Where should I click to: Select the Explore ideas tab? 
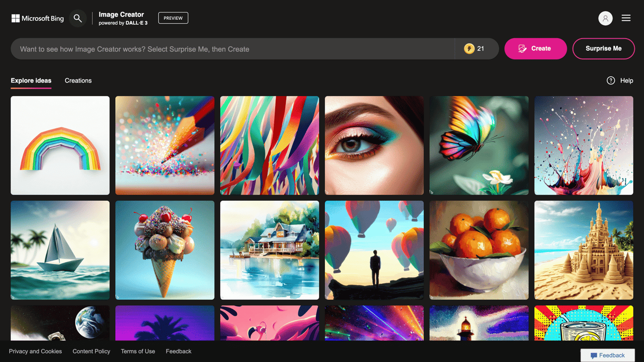tap(31, 81)
